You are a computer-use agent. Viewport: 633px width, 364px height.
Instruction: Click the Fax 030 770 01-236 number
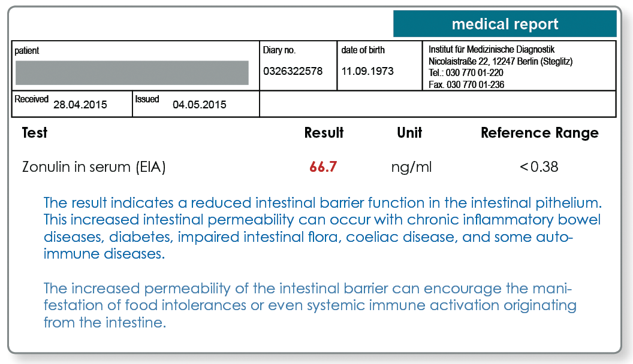coord(466,84)
